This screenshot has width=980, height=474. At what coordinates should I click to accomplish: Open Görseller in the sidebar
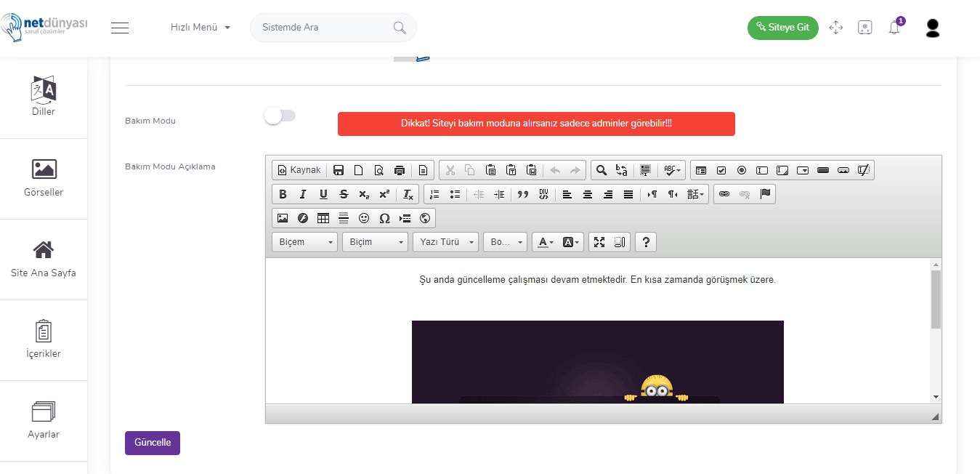pos(44,178)
